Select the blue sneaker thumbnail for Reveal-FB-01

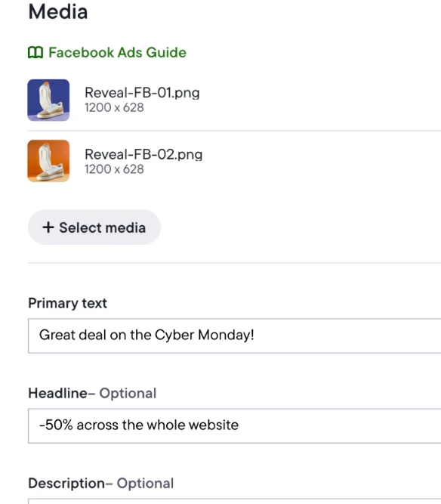48,100
